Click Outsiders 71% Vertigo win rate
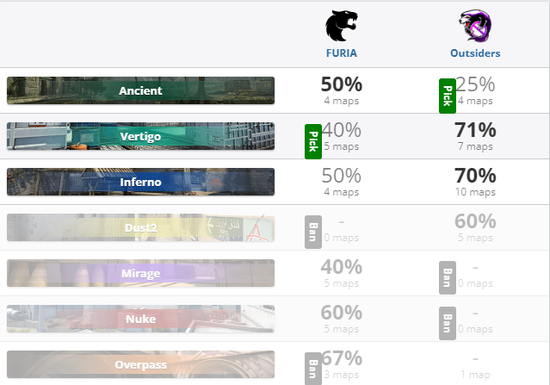The width and height of the screenshot is (550, 385). (x=475, y=130)
